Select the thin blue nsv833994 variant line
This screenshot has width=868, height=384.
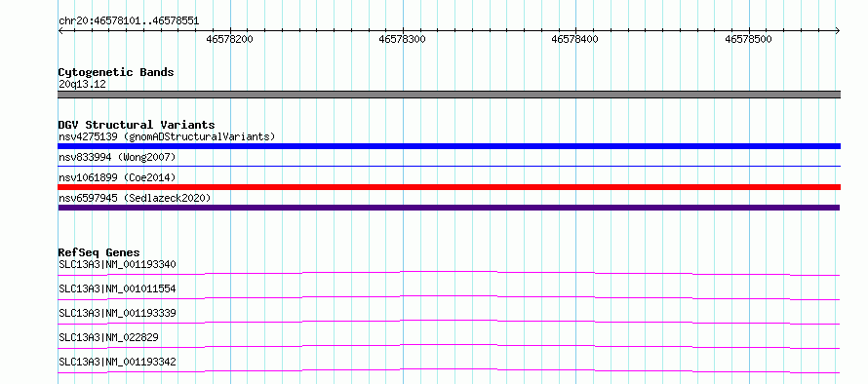coord(449,166)
